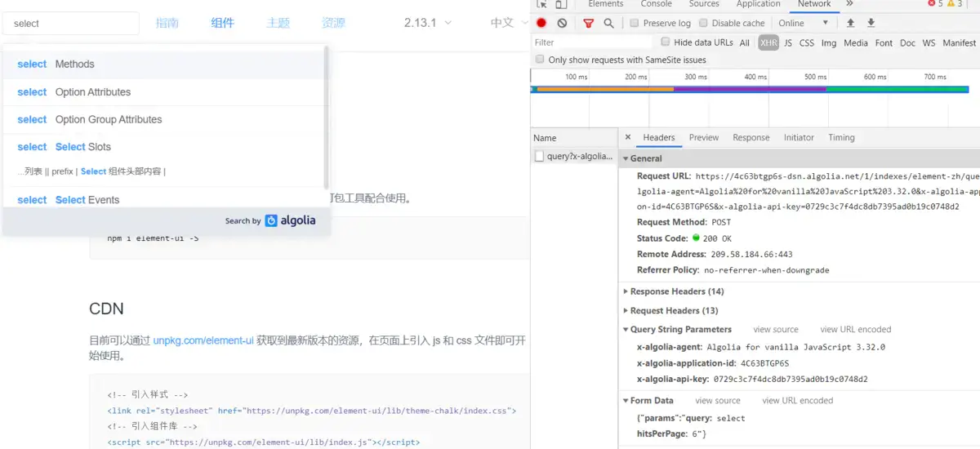980x449 pixels.
Task: Check Only show requests with SameSite issues
Action: pos(540,60)
